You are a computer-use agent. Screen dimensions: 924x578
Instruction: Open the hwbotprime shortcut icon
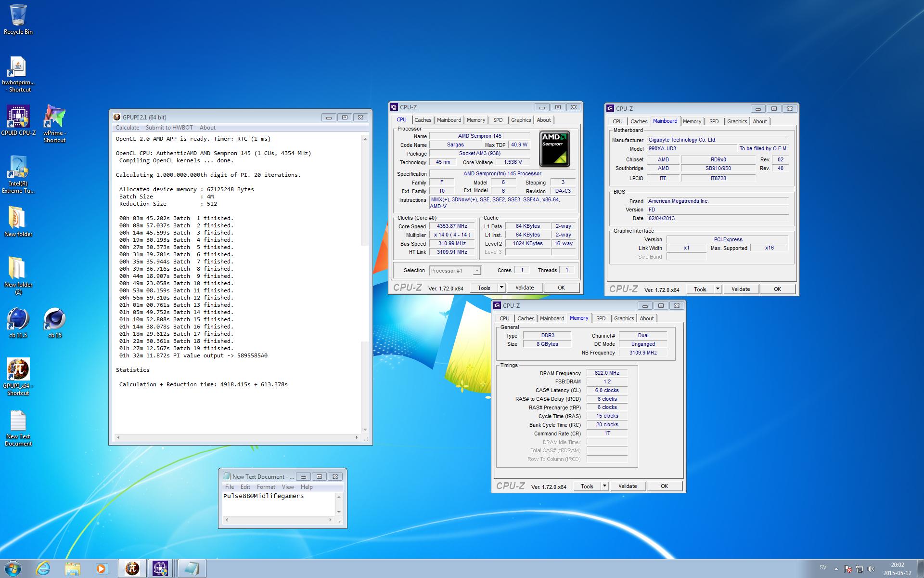click(18, 75)
